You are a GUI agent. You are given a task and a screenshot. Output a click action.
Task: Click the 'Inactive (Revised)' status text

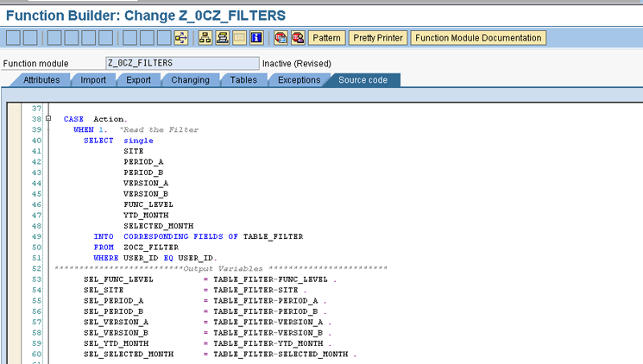coord(297,64)
